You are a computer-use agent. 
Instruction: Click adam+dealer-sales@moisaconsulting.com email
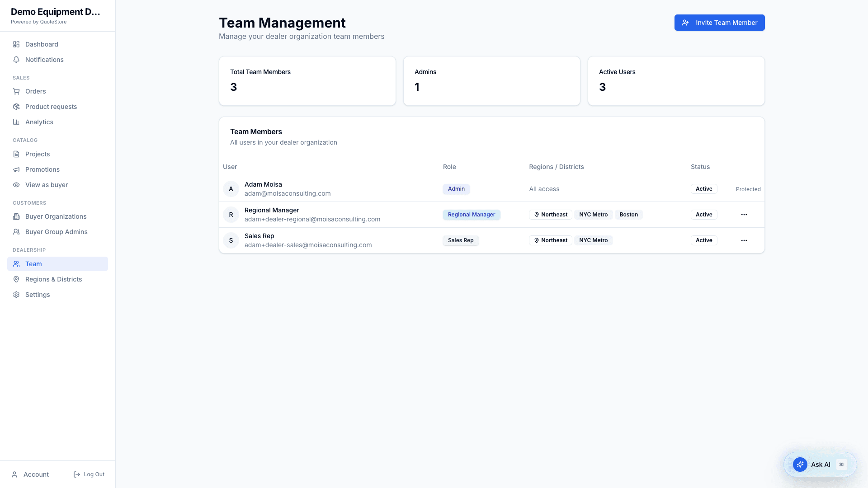pos(308,245)
